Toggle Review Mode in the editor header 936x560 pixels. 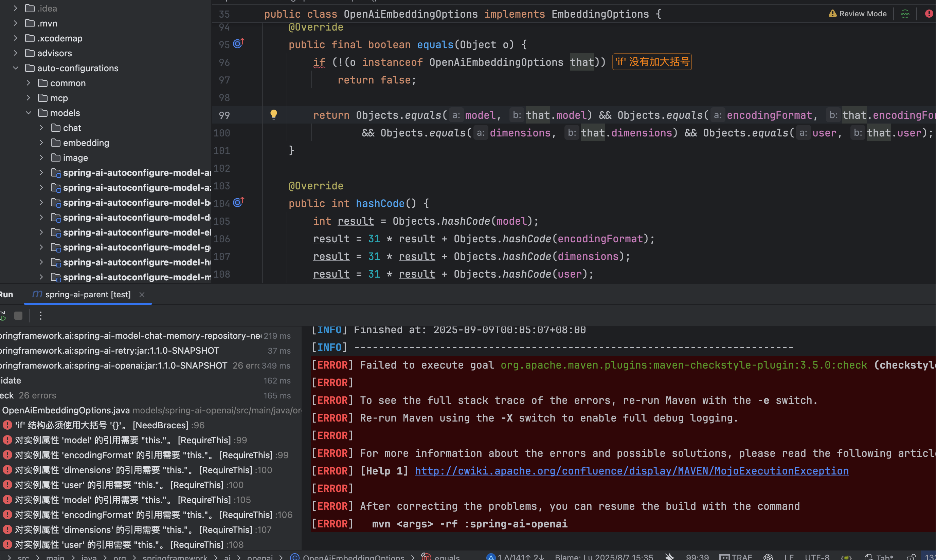coord(858,14)
